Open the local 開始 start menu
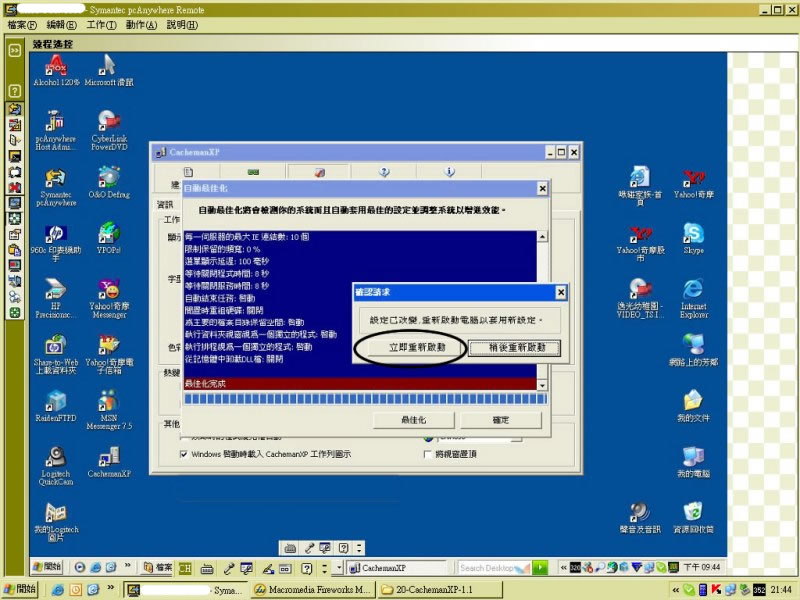Image resolution: width=800 pixels, height=600 pixels. click(x=20, y=589)
